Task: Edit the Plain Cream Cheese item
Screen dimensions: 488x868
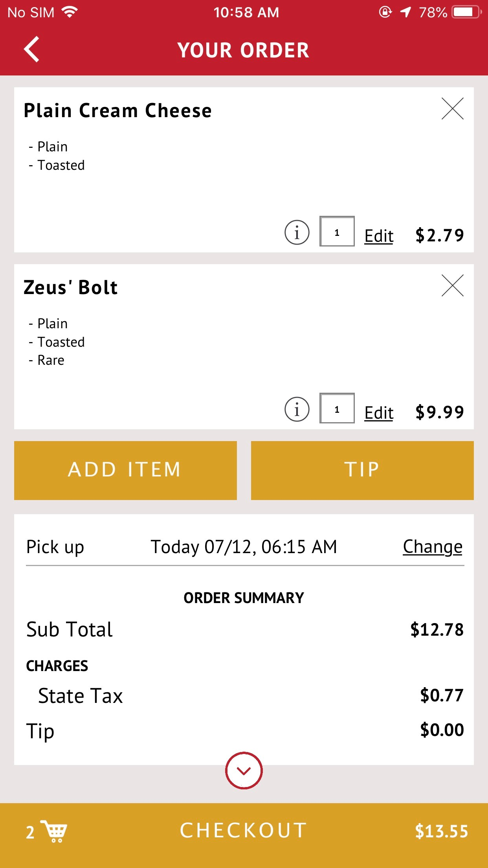Action: pos(379,236)
